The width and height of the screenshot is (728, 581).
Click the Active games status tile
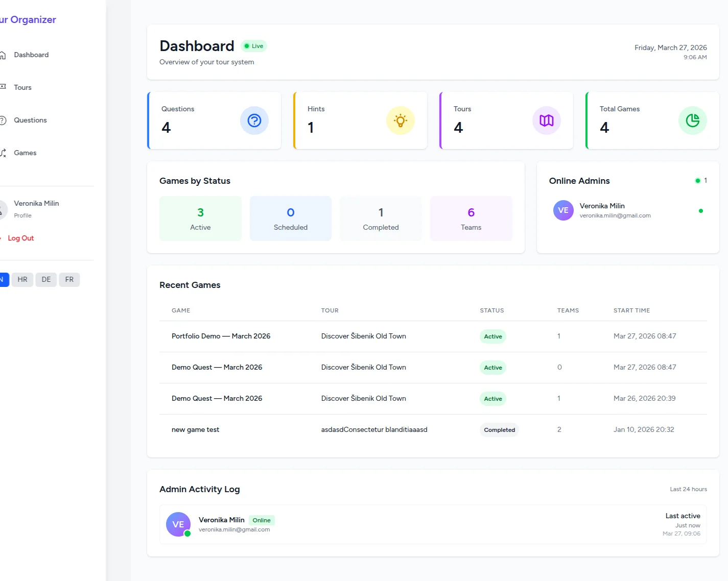(200, 219)
